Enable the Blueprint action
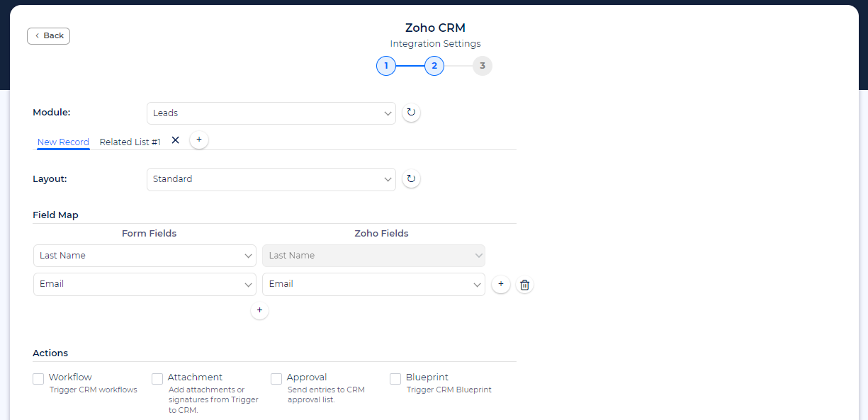This screenshot has width=868, height=420. pyautogui.click(x=395, y=379)
